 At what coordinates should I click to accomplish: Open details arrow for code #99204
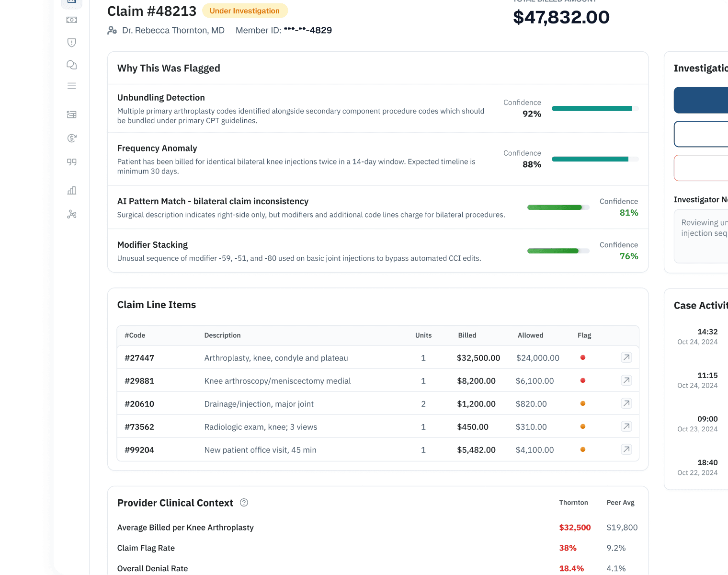(x=626, y=449)
